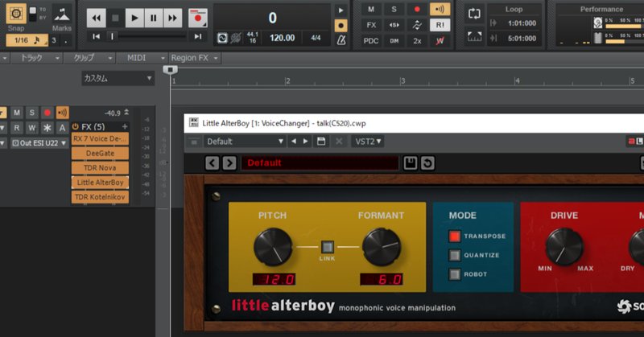Select RX 7 Voice De-noise in FX rack
This screenshot has height=337, width=644.
pyautogui.click(x=100, y=138)
